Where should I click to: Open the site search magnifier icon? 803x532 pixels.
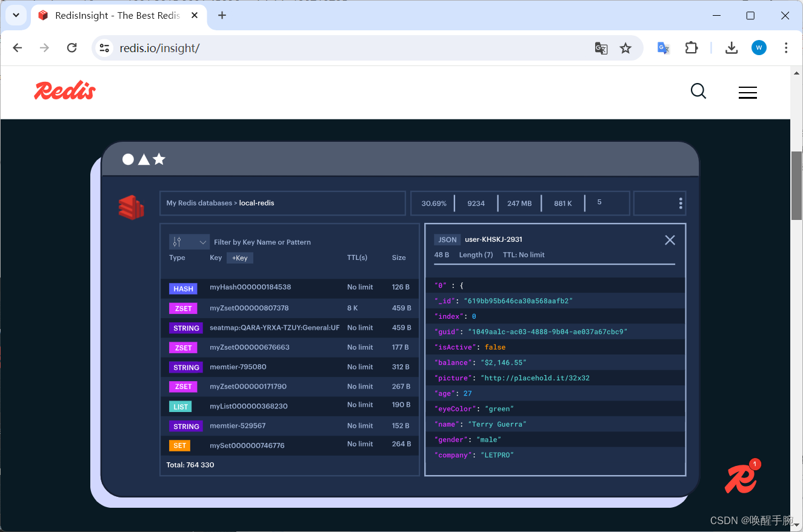(x=699, y=91)
